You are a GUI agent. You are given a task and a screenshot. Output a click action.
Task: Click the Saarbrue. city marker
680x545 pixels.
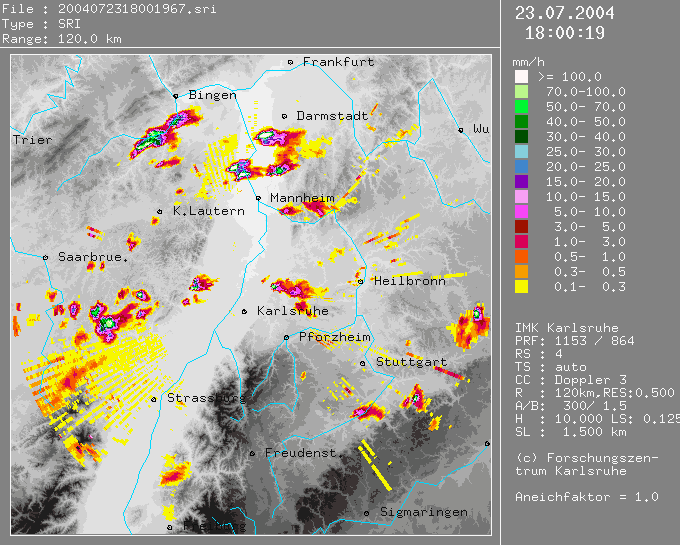coord(45,257)
